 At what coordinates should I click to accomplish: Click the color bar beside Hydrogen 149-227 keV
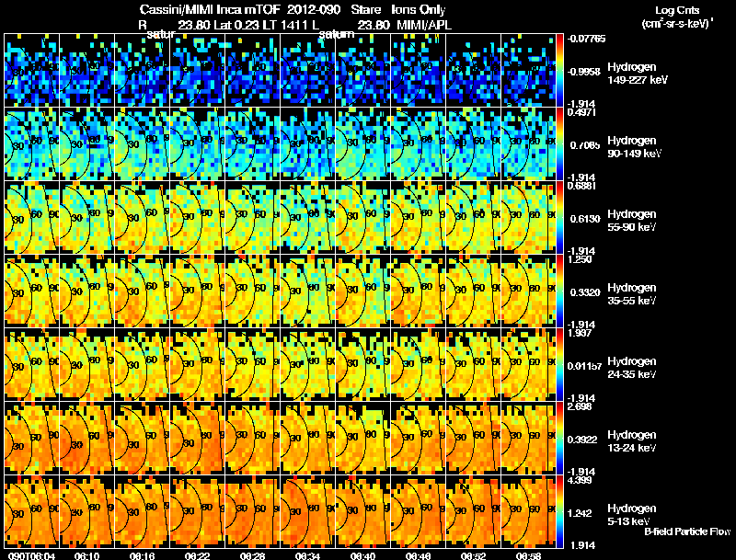point(559,71)
